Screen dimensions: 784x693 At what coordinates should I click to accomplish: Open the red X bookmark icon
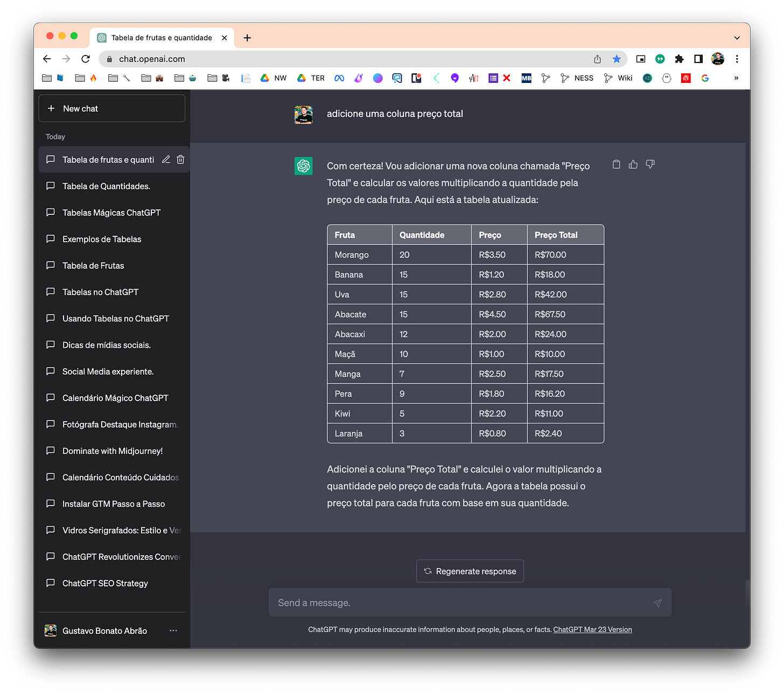[507, 78]
